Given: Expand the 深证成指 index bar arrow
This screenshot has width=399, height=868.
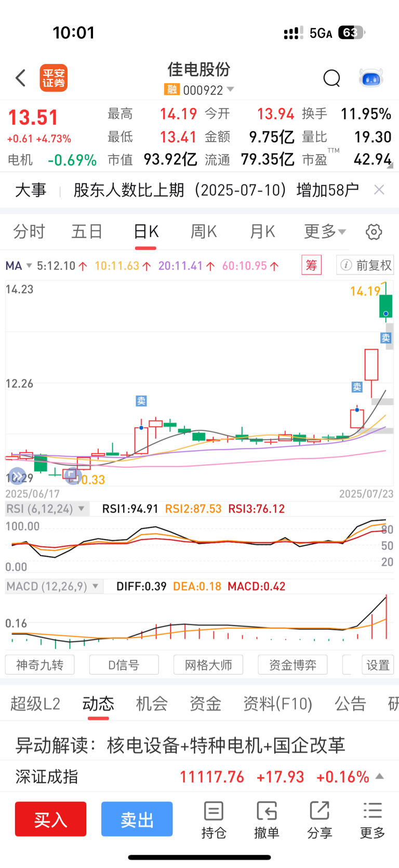Looking at the screenshot, I should (380, 777).
